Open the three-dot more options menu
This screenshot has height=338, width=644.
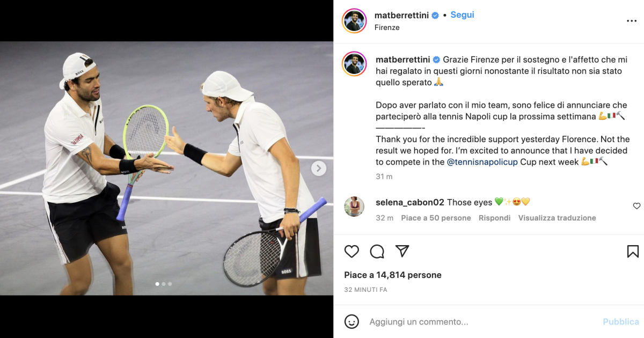632,21
